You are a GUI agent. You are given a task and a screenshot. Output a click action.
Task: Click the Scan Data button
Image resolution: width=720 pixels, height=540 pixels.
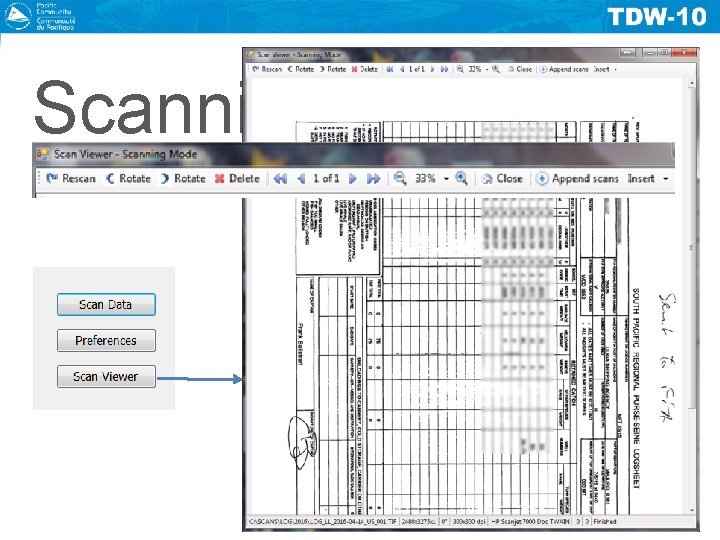click(x=106, y=304)
